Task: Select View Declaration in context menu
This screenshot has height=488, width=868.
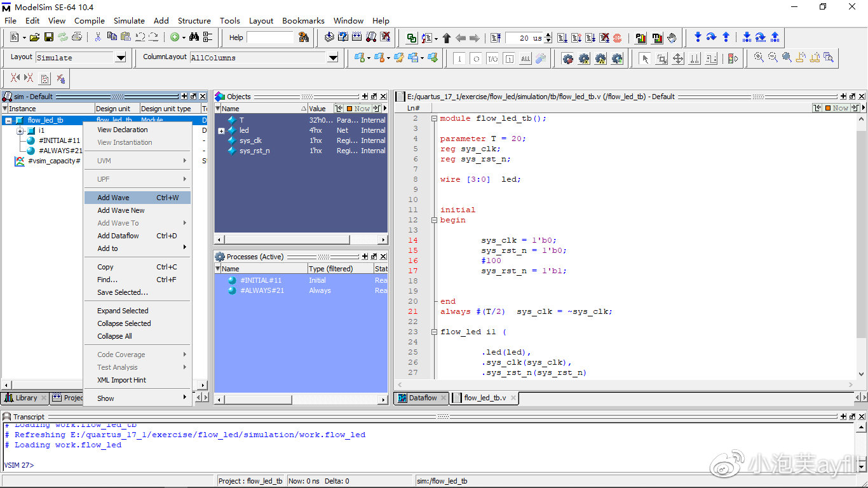Action: (x=137, y=130)
